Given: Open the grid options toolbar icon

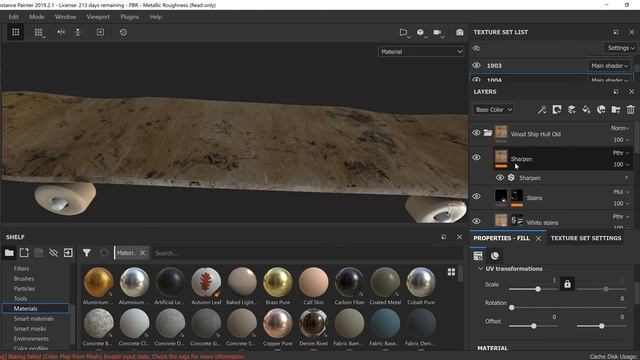Looking at the screenshot, I should (39, 32).
